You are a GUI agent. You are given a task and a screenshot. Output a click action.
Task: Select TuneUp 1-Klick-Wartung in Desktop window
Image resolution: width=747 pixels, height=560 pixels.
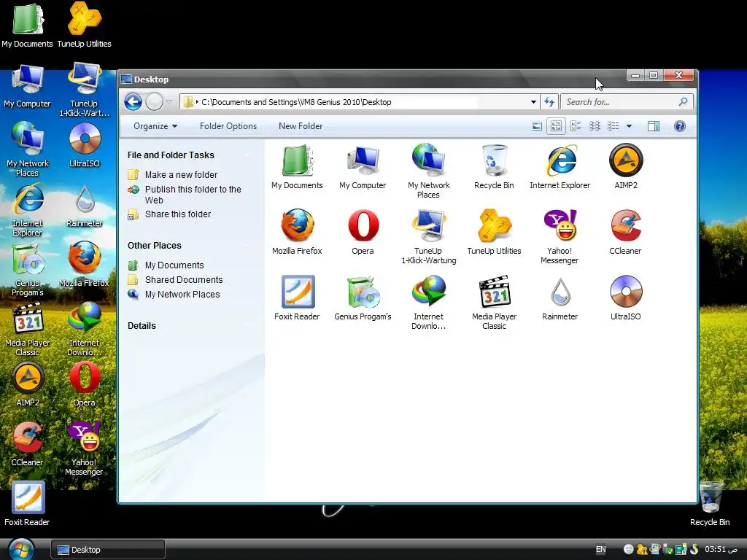click(x=428, y=237)
